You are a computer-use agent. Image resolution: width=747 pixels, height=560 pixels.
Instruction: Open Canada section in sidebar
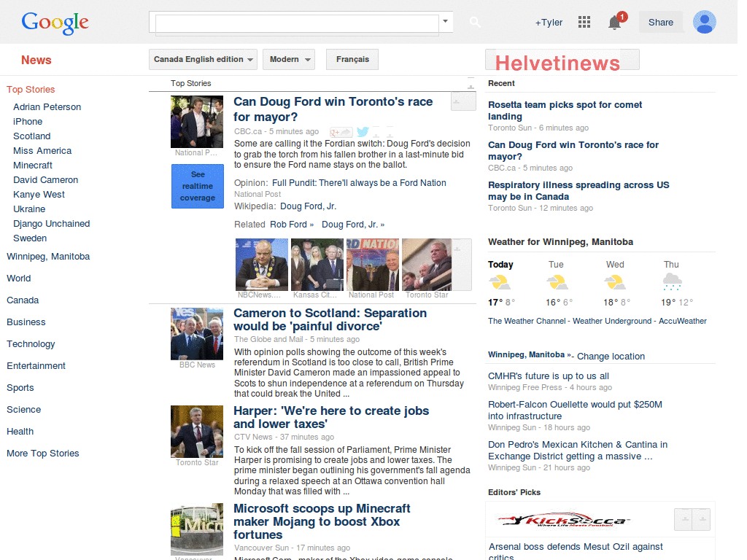(23, 300)
